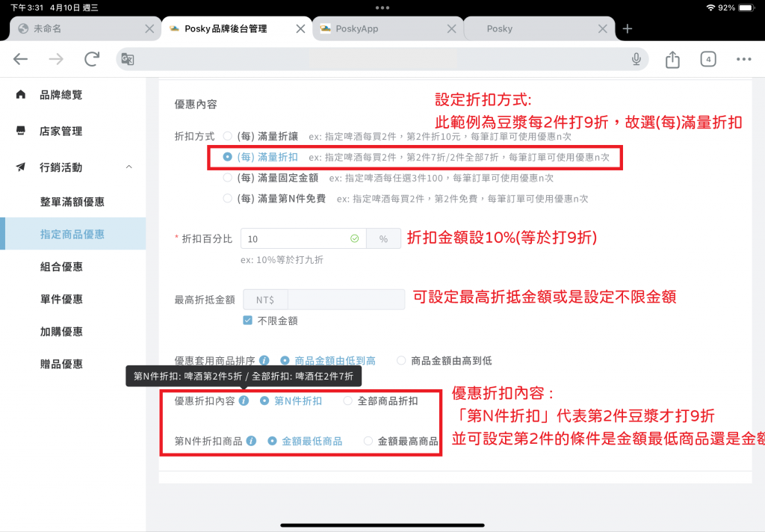765x532 pixels.
Task: Click the info icon next to 優惠折扣內容
Action: pos(244,400)
